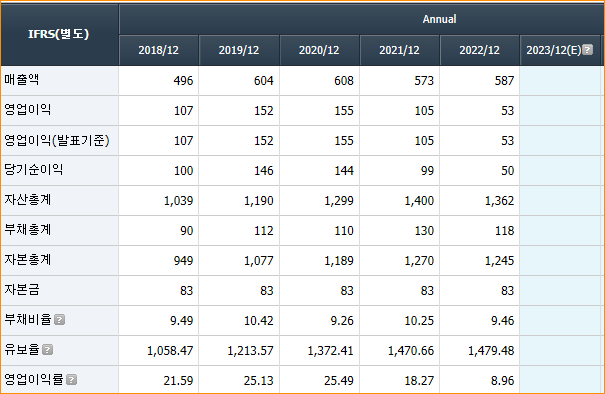
Task: Select 영업이익률 value 25.13
Action: [259, 381]
